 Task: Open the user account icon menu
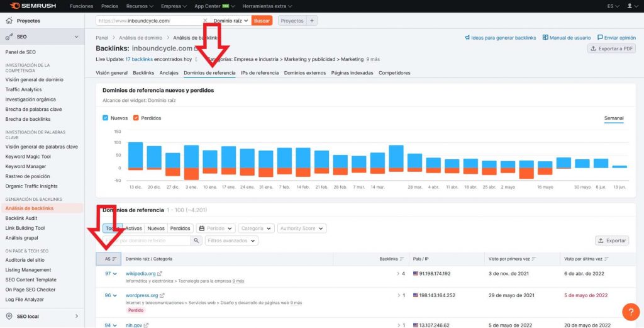[x=630, y=6]
